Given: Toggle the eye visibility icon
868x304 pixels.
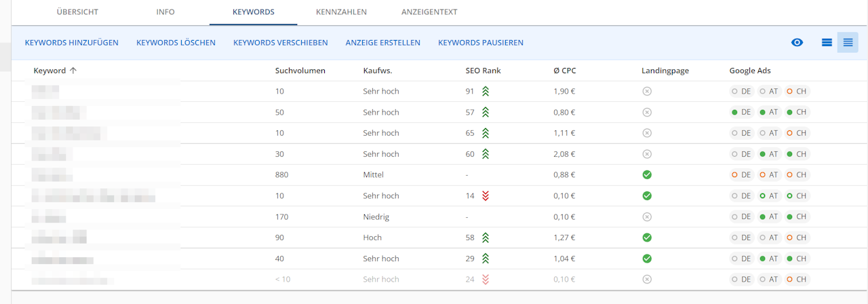Looking at the screenshot, I should coord(797,43).
